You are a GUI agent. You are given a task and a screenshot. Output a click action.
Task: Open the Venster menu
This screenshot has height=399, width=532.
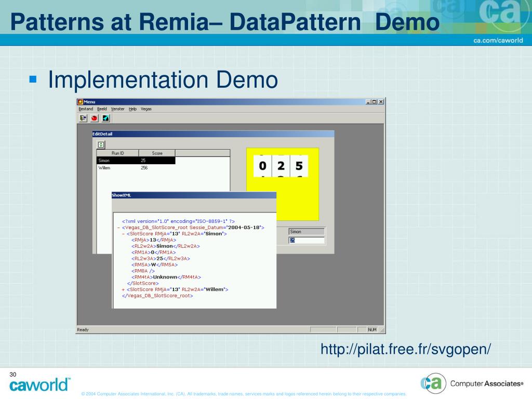(118, 109)
